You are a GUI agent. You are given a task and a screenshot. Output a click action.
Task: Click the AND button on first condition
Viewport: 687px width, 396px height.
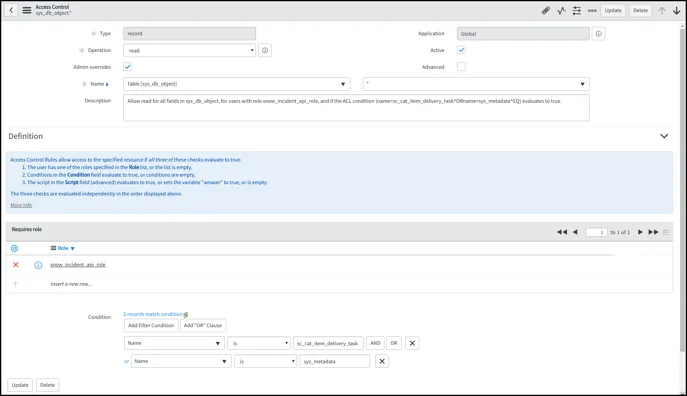(375, 343)
